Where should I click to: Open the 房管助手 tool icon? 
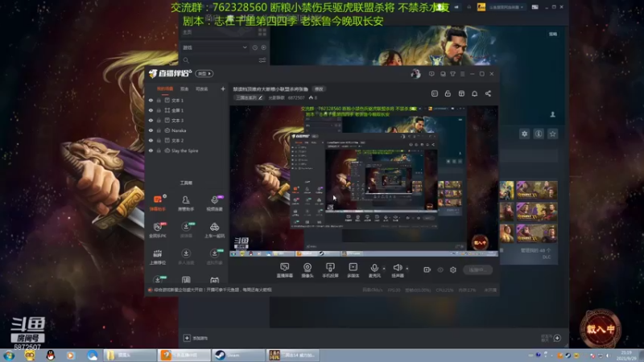tap(186, 203)
